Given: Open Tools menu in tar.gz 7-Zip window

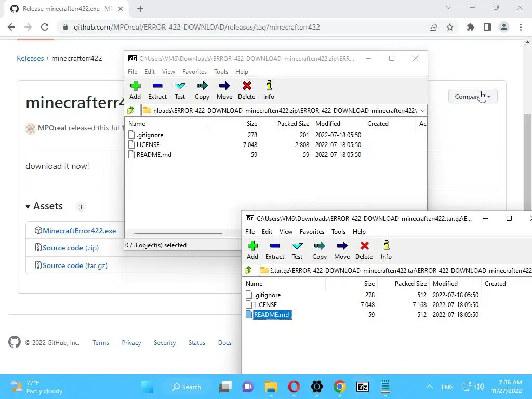Looking at the screenshot, I should click(338, 232).
